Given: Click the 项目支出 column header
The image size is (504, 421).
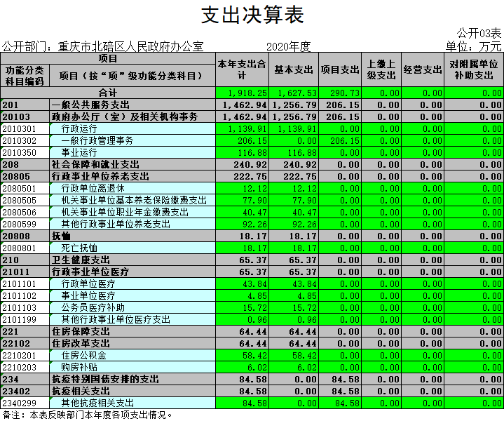Looking at the screenshot, I should [340, 69].
